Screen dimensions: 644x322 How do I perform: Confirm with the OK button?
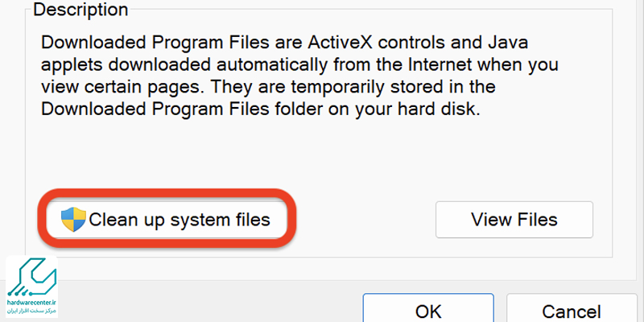pos(428,308)
